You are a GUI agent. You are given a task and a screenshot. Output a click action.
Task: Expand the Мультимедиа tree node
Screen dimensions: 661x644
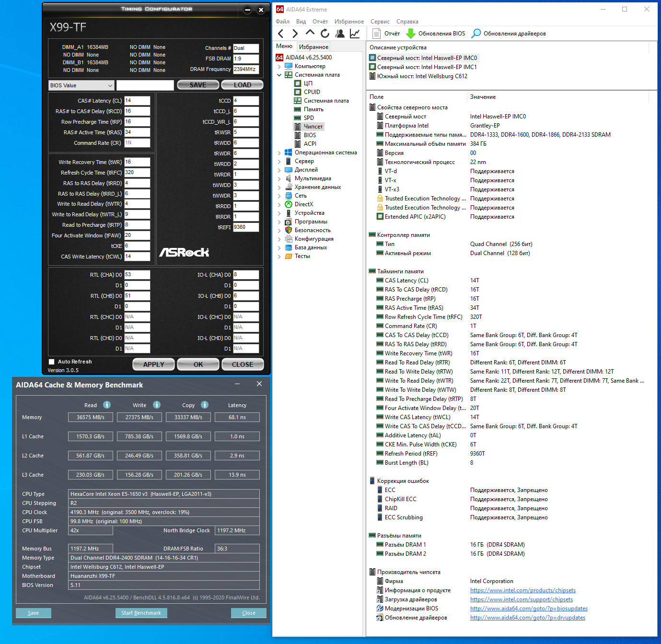tap(279, 178)
